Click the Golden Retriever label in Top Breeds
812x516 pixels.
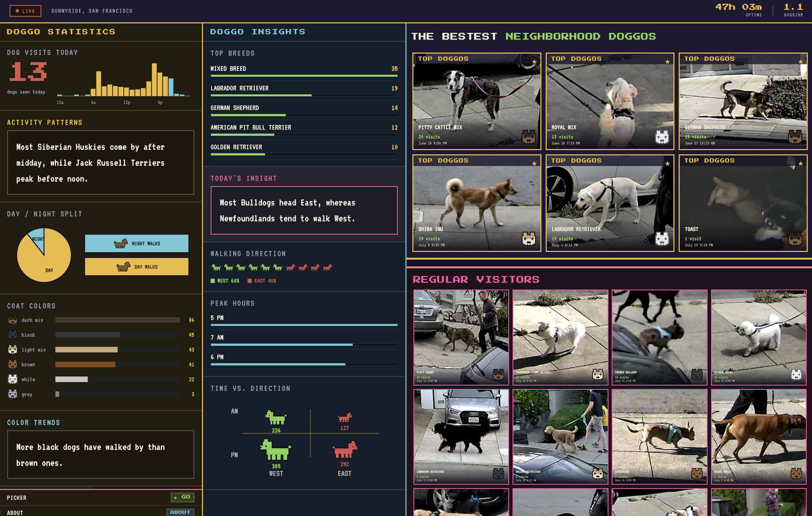(236, 147)
